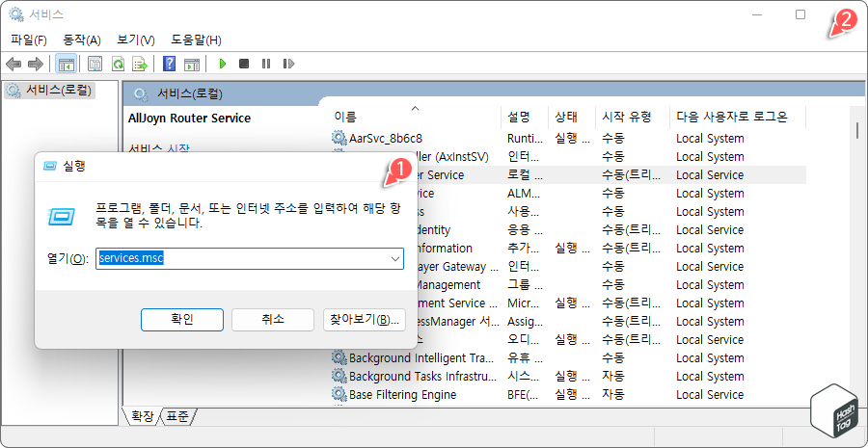Click the gear icon in 서비스(로컬) pane header

click(141, 93)
